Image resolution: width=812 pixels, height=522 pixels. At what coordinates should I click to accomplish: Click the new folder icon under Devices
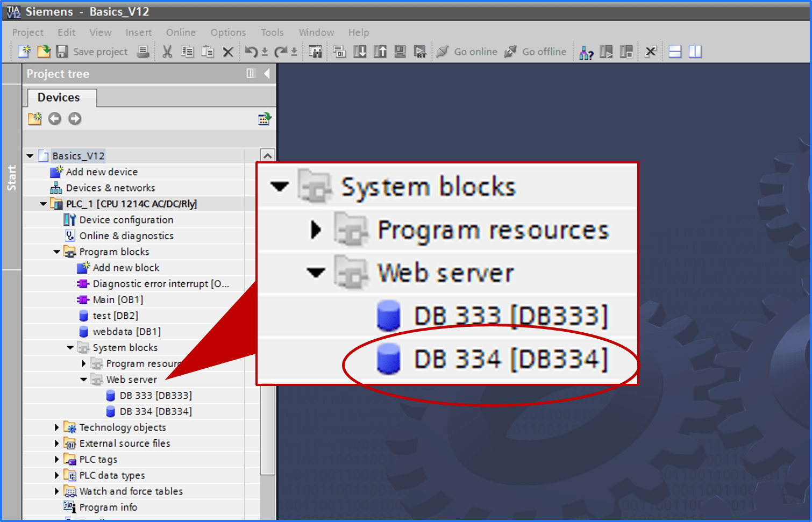[34, 119]
